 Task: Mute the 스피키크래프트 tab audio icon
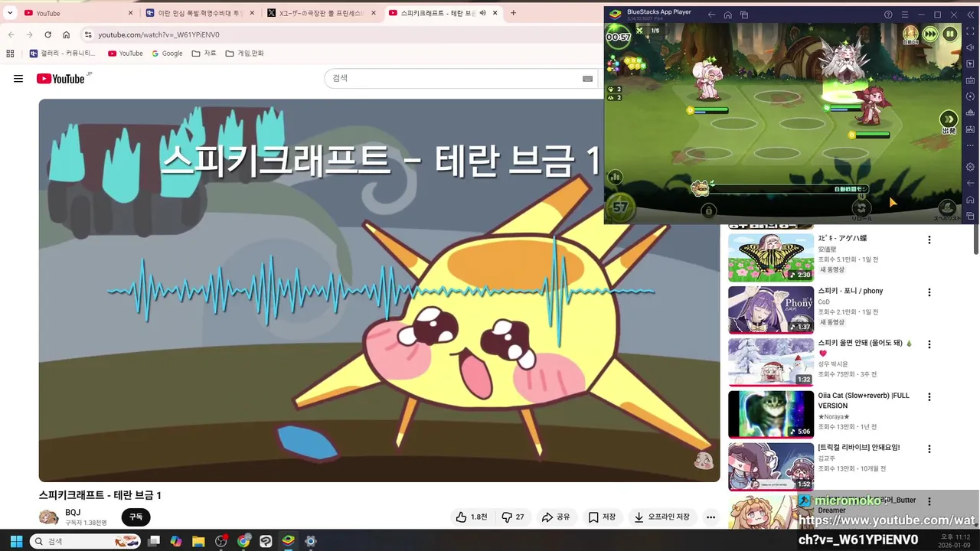click(483, 13)
